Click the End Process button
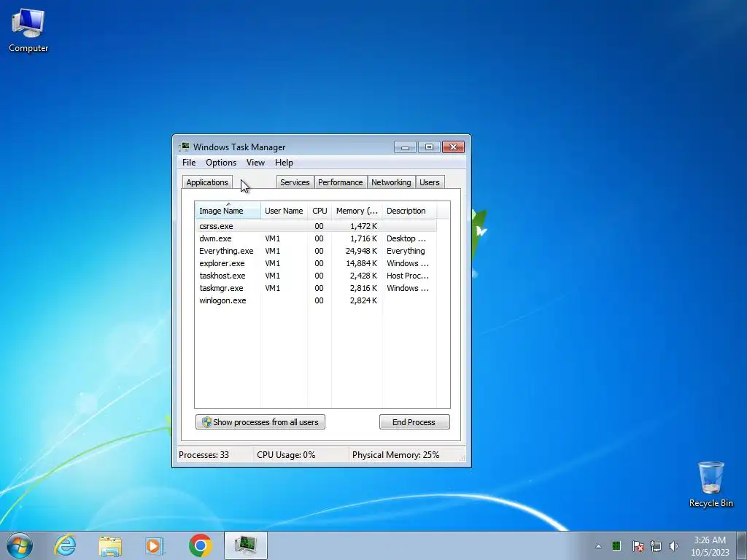This screenshot has width=747, height=560. (414, 422)
